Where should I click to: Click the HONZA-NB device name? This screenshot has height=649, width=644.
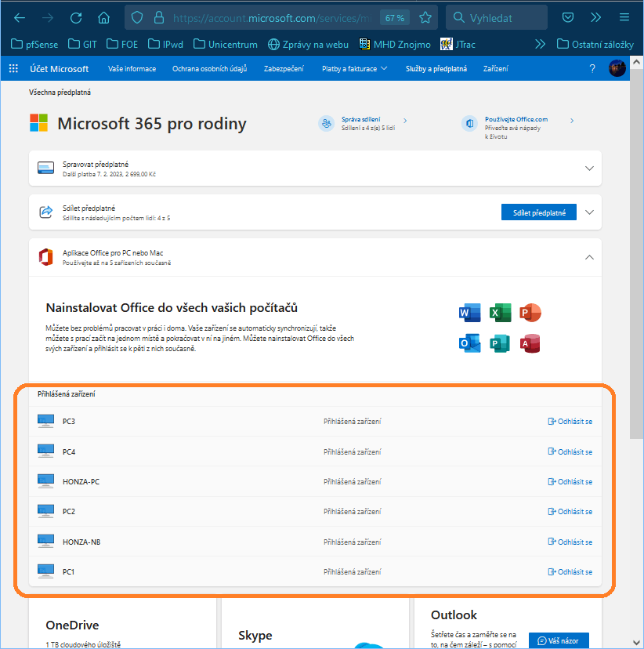point(81,542)
